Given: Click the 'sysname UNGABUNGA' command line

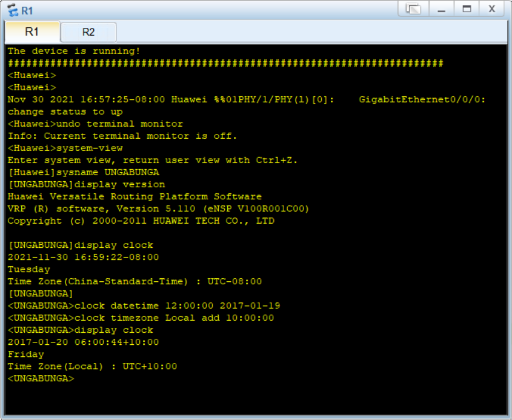Looking at the screenshot, I should tap(83, 172).
